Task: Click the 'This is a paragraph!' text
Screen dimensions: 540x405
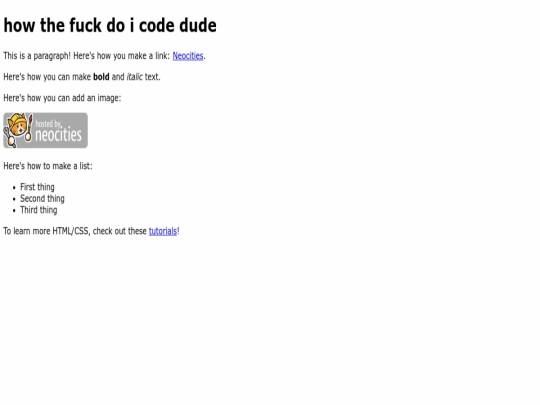Action: (x=37, y=56)
